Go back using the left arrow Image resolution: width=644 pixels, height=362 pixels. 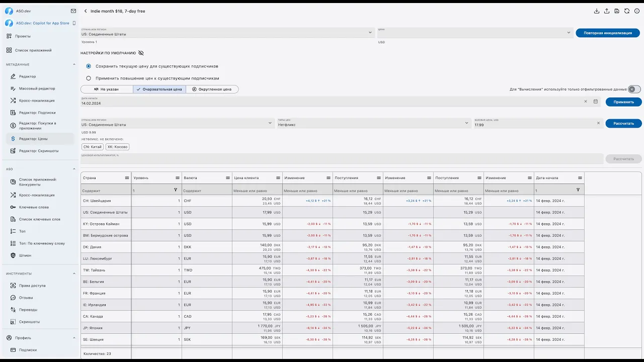pyautogui.click(x=86, y=11)
